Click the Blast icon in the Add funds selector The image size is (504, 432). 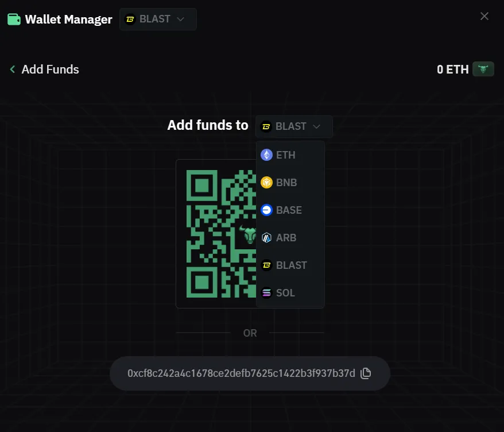[266, 127]
